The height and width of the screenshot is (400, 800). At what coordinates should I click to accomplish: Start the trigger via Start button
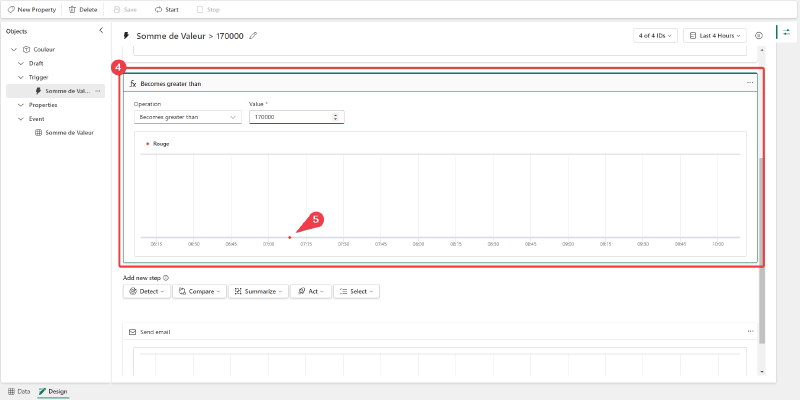click(x=166, y=10)
